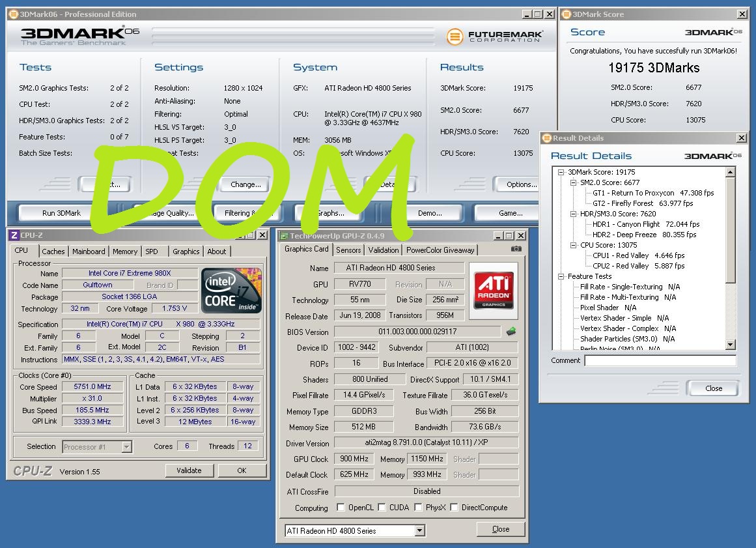This screenshot has height=548, width=756.
Task: Switch to the Mainboard tab in CPU-Z
Action: coord(89,252)
